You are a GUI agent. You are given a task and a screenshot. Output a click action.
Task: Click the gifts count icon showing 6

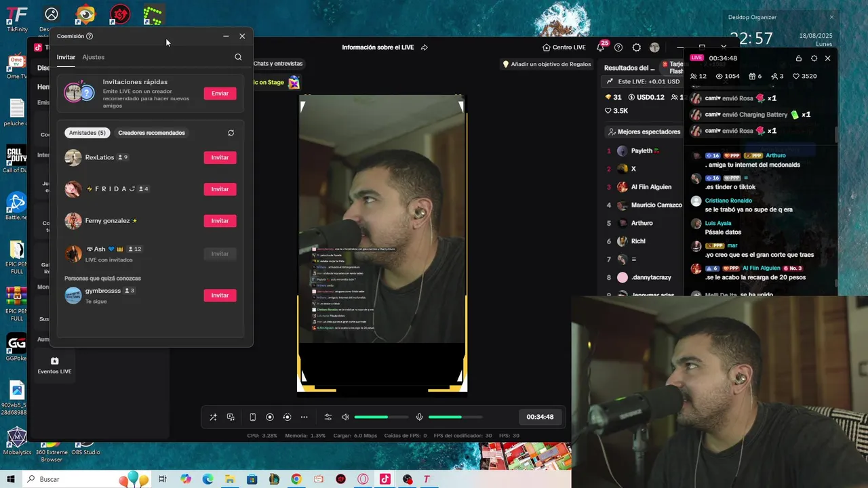coord(755,76)
